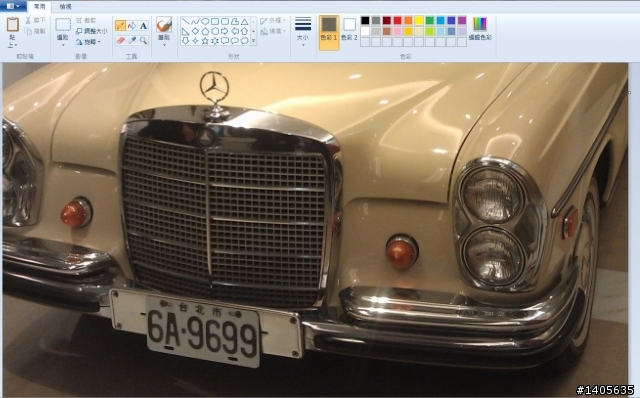
Task: Click the car's license plate on canvas
Action: [x=203, y=331]
